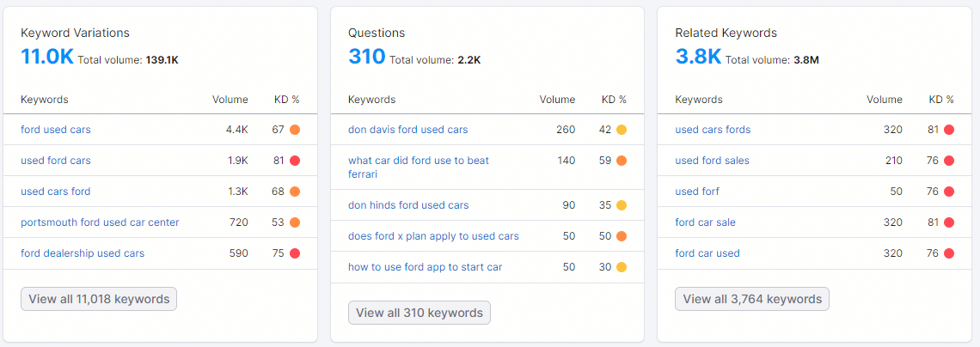The width and height of the screenshot is (980, 347).
Task: Open the 'used cars fords' related keyword
Action: point(713,130)
